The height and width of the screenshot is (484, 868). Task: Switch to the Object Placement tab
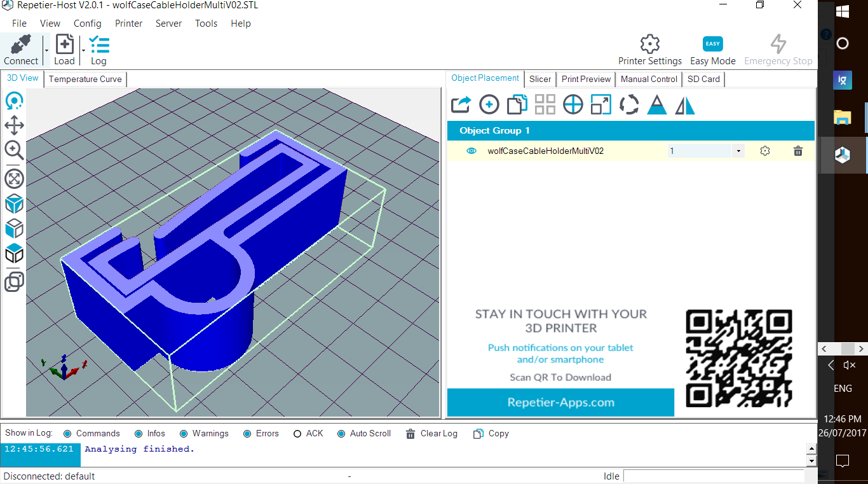[x=485, y=78]
